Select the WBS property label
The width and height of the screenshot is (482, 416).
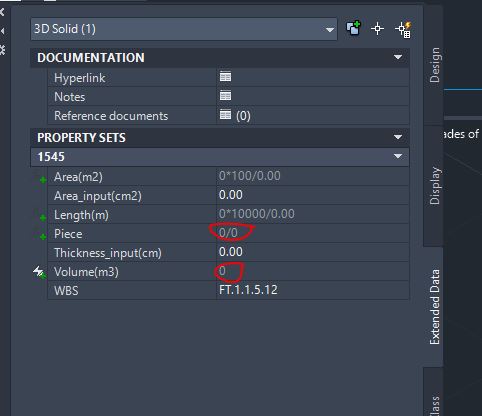[x=66, y=291]
